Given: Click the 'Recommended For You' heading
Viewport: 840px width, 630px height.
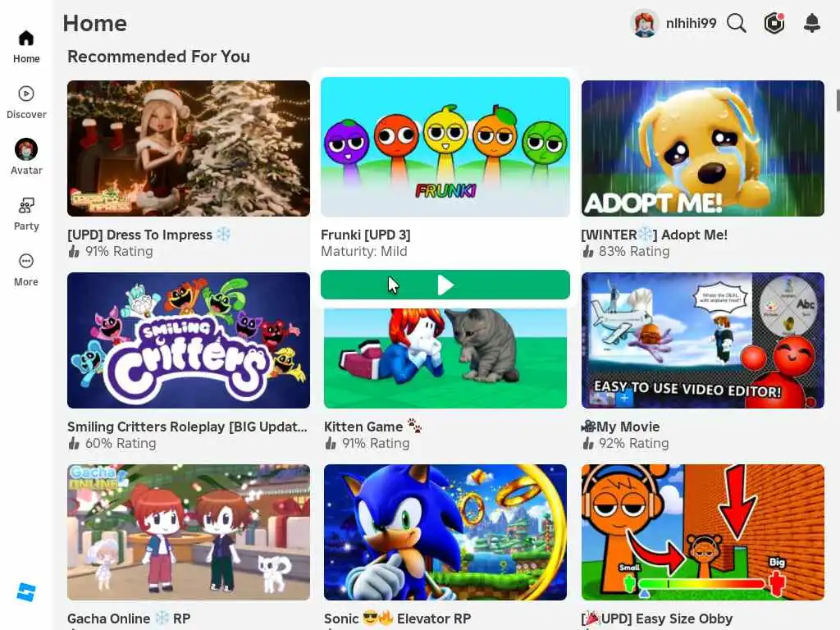Looking at the screenshot, I should click(x=158, y=57).
